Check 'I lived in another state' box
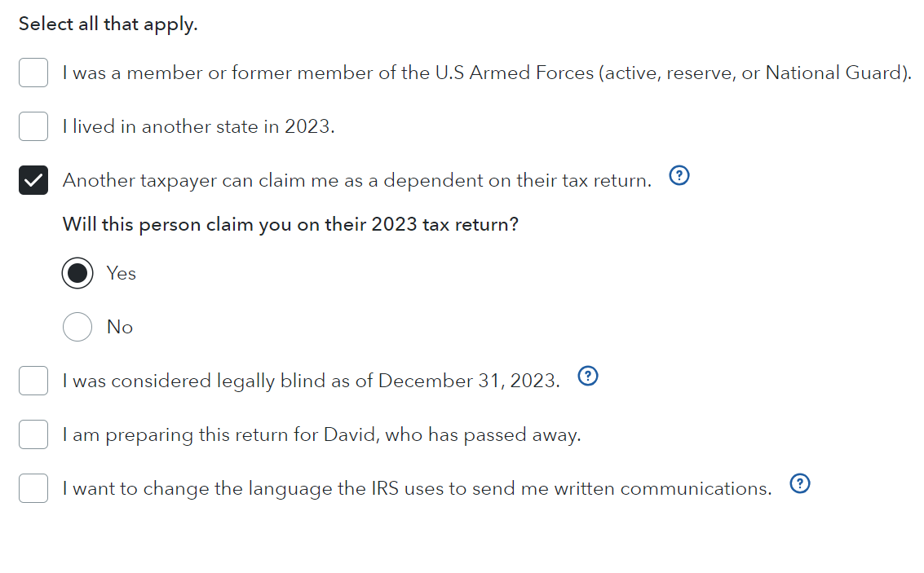Screen dimensions: 924x573 tap(33, 126)
